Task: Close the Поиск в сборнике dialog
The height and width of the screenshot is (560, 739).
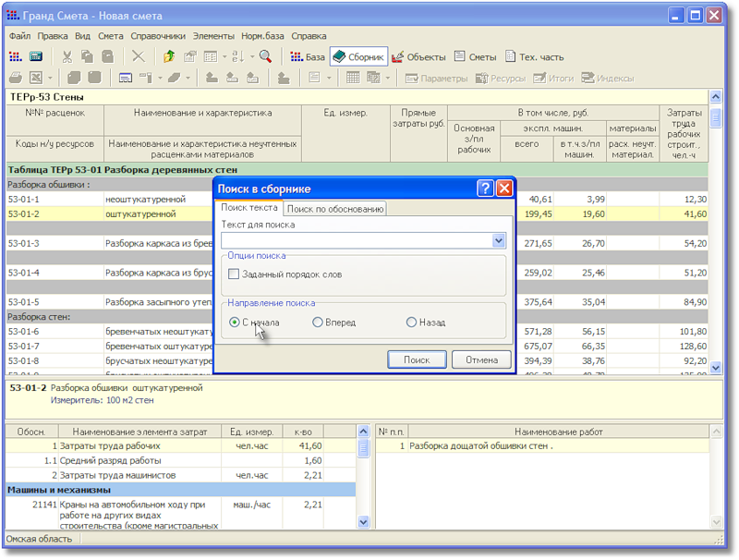Action: pyautogui.click(x=504, y=189)
